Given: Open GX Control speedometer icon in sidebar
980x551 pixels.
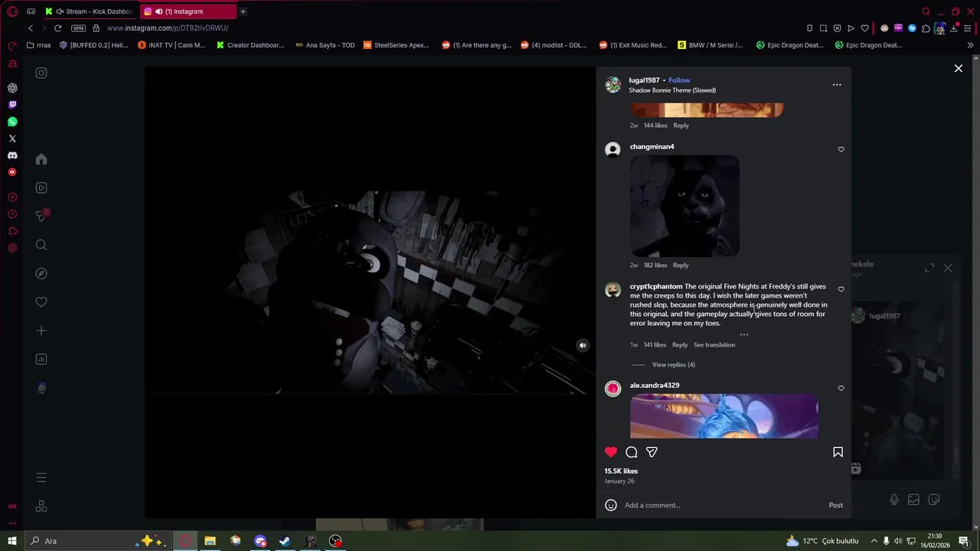Looking at the screenshot, I should click(x=12, y=46).
